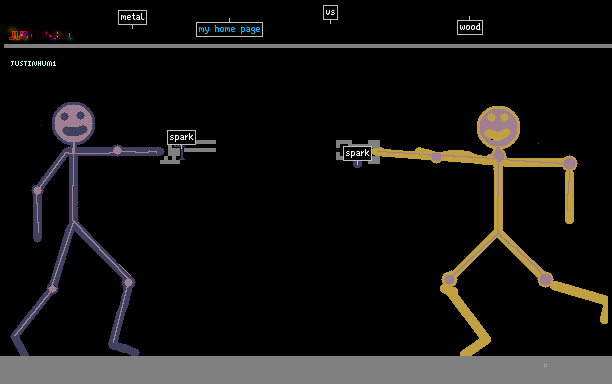This screenshot has width=612, height=384.
Task: Click the "wood" sign label
Action: pos(470,27)
